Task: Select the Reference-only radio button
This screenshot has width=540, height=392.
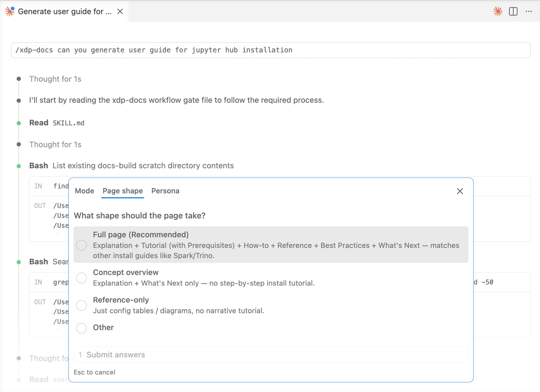Action: pyautogui.click(x=82, y=305)
